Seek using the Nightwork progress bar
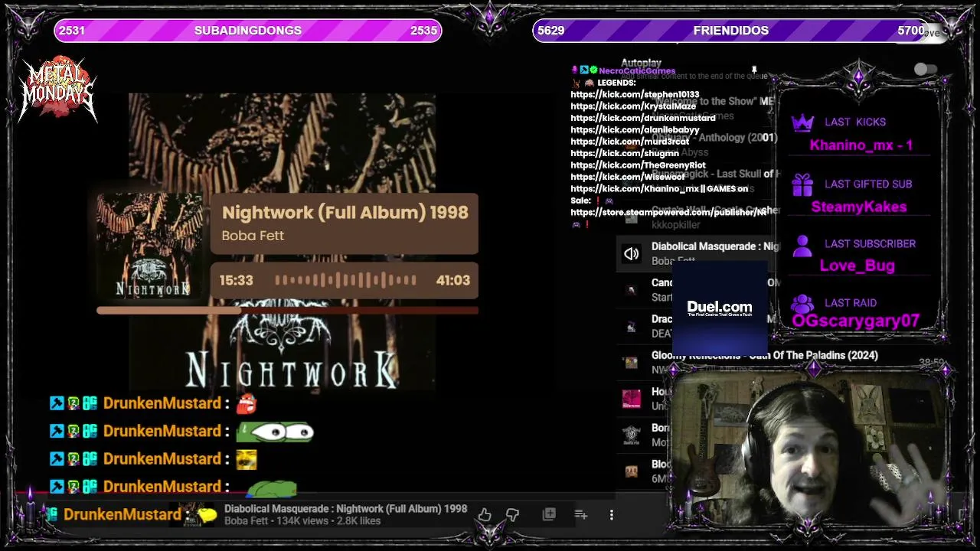This screenshot has width=980, height=551. click(287, 310)
